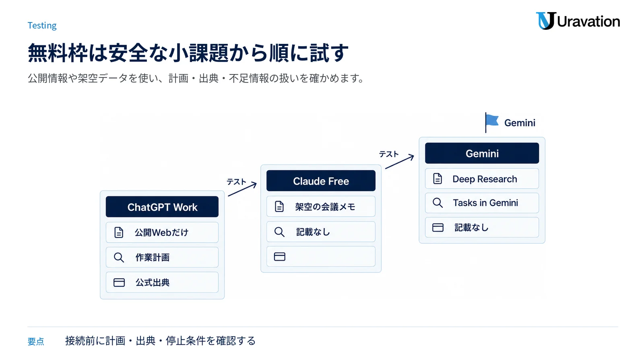Select the dark Gemini card header
Screen dimensions: 644x362
click(x=482, y=153)
